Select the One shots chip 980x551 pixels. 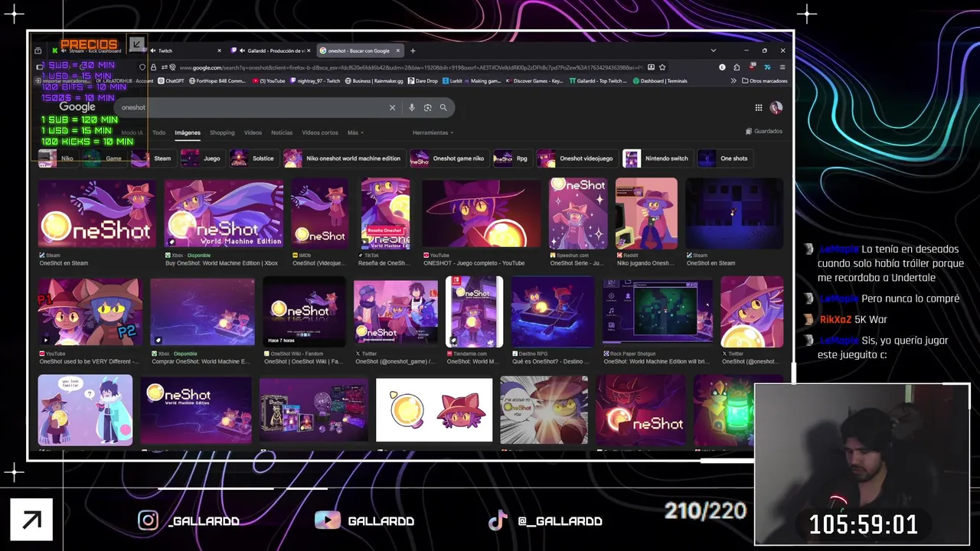(x=725, y=158)
